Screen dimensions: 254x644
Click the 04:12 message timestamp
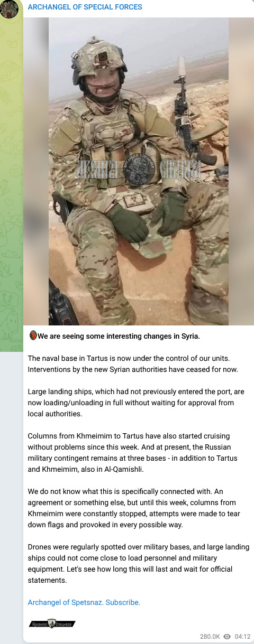(x=242, y=637)
